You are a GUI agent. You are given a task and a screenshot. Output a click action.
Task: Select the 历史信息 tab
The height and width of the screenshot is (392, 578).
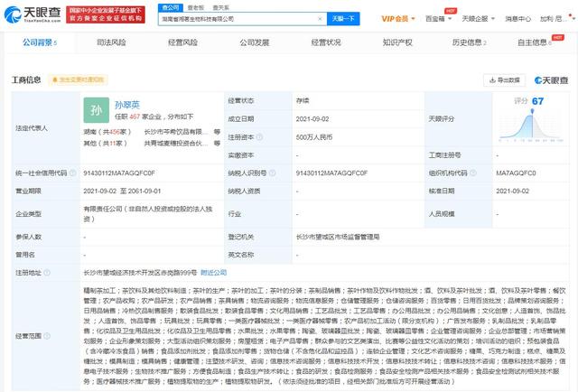tap(468, 42)
